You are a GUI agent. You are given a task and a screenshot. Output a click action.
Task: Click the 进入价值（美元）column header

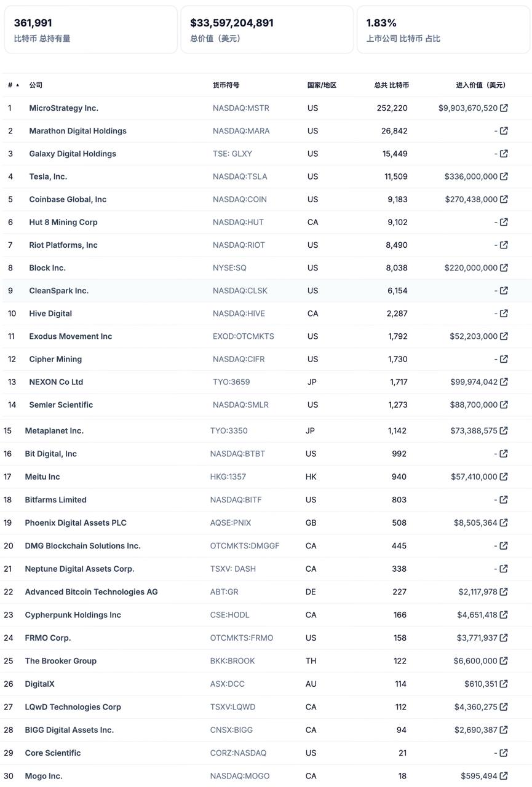click(x=482, y=85)
